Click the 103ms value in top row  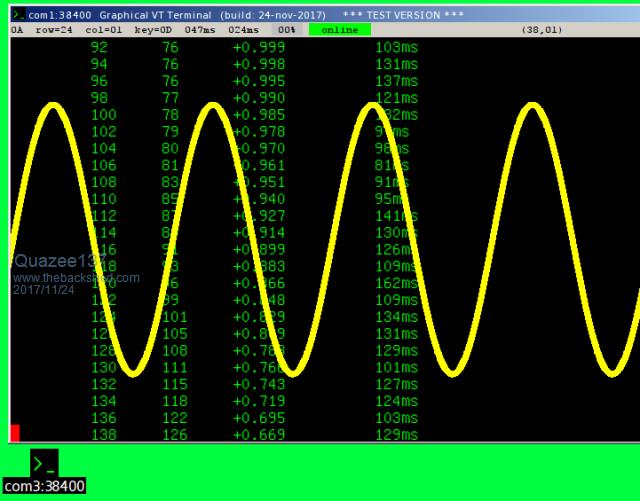[x=396, y=47]
